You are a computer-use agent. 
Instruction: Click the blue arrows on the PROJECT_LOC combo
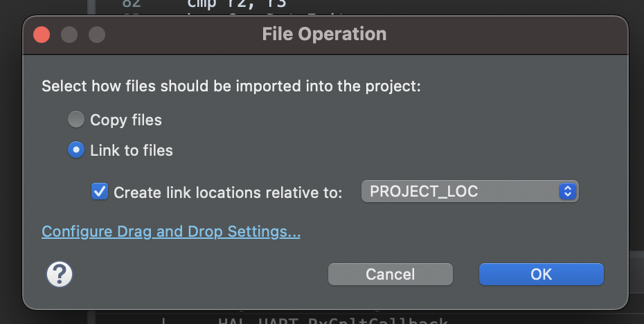click(567, 192)
